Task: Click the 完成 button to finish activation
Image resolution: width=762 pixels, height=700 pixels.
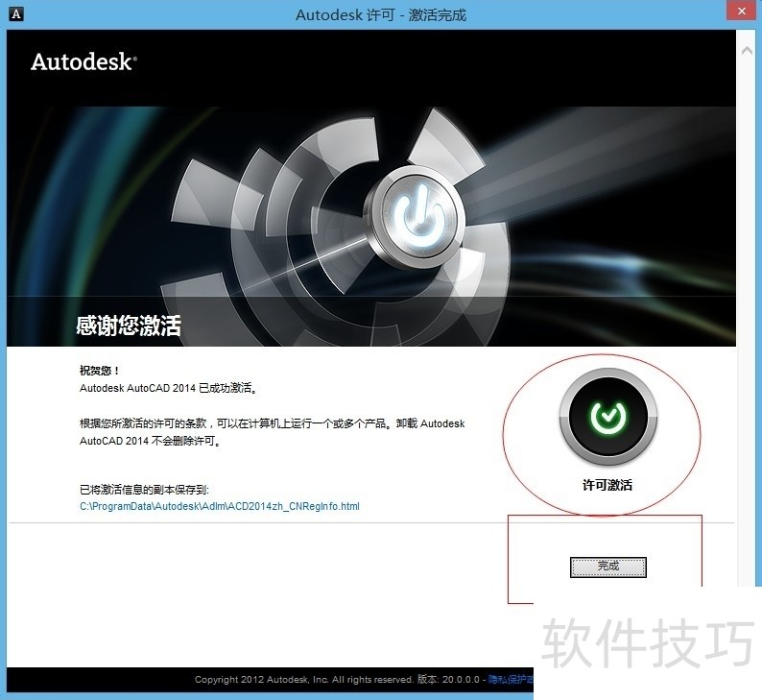Action: point(607,567)
